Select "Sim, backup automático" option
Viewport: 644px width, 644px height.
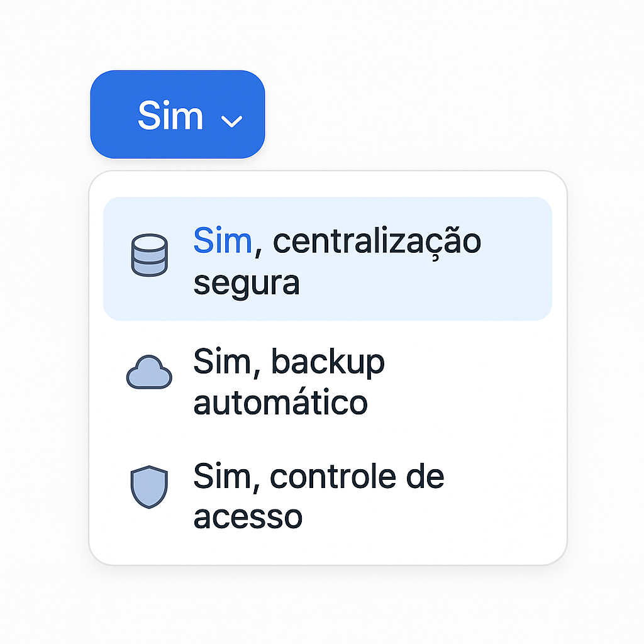point(327,382)
